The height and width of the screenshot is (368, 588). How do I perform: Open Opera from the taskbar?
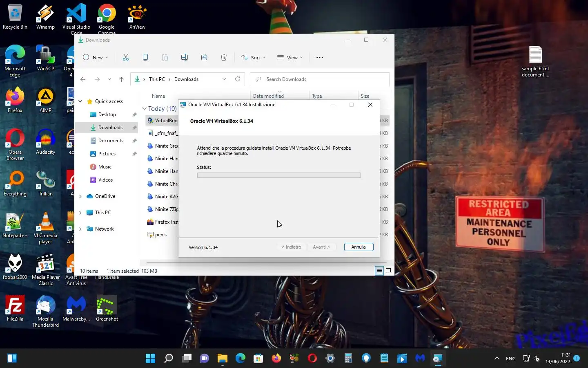point(312,359)
